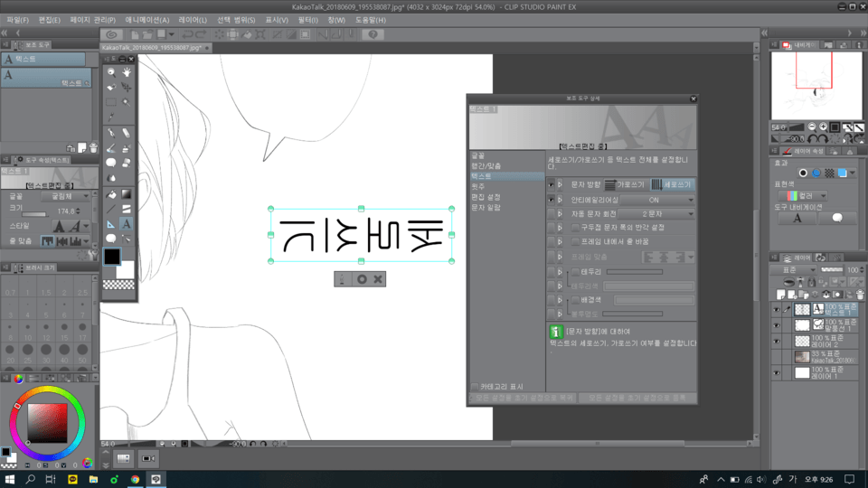
Task: Open the 표현색 컬러 dropdown
Action: coord(803,195)
